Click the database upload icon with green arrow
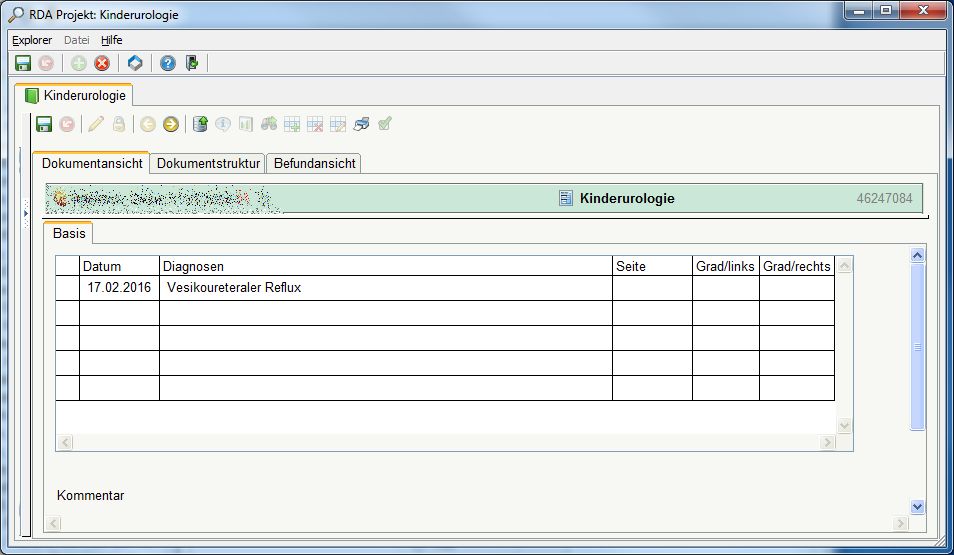 pos(200,124)
